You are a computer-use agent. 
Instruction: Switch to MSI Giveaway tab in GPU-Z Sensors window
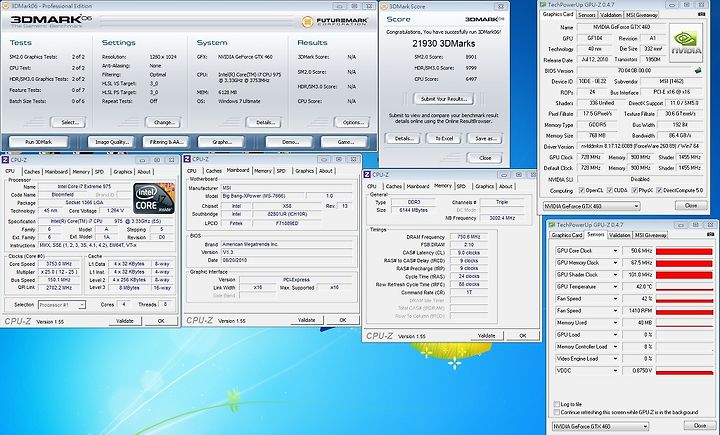(x=650, y=235)
